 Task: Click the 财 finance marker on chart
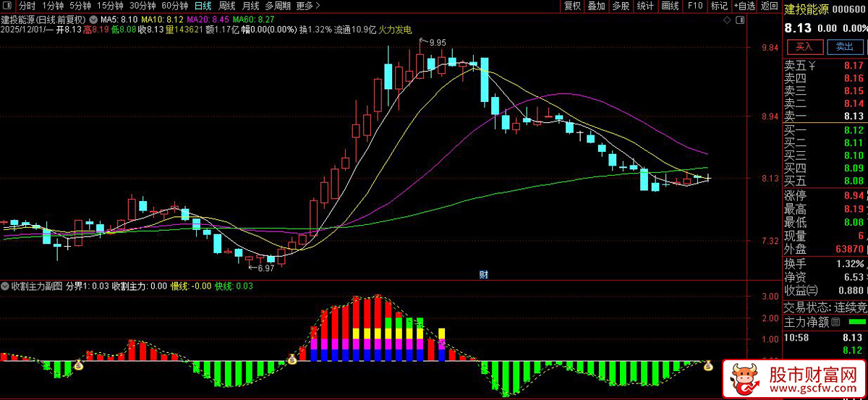pos(484,274)
